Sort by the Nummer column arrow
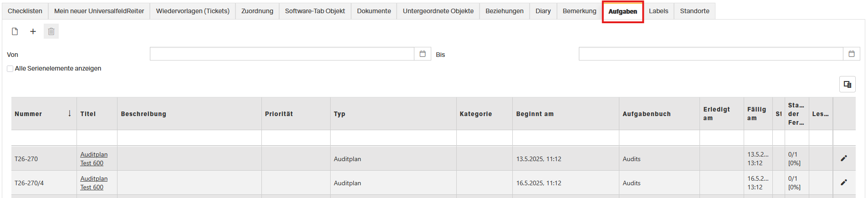868x198 pixels. coord(70,113)
